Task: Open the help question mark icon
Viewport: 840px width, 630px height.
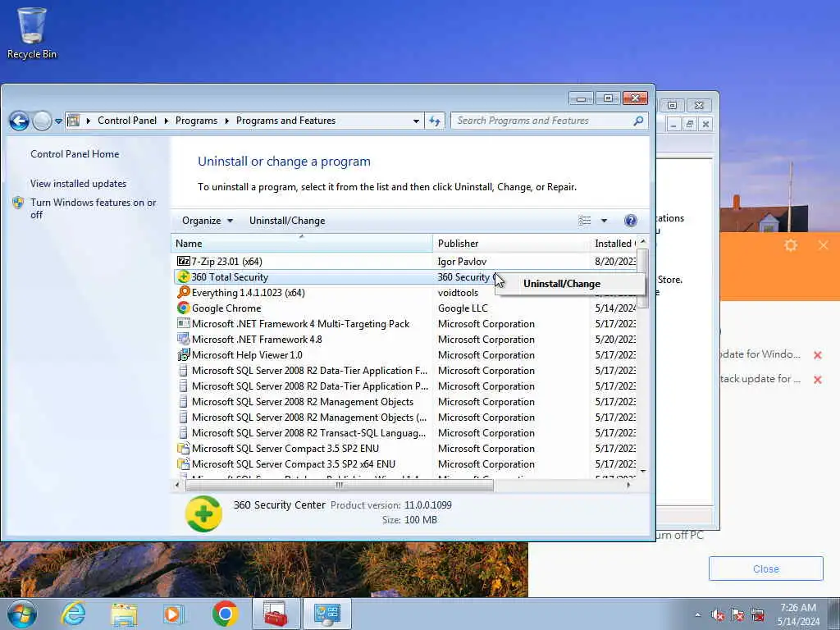Action: pos(631,221)
